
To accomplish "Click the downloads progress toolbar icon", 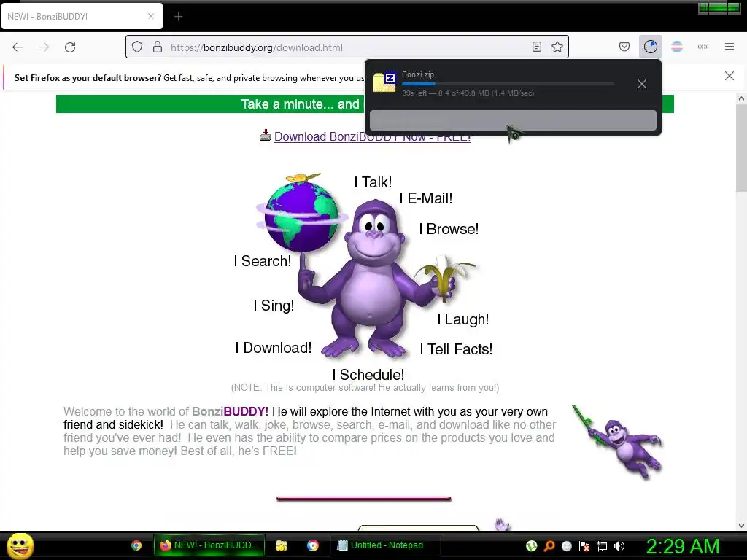I will pos(650,47).
